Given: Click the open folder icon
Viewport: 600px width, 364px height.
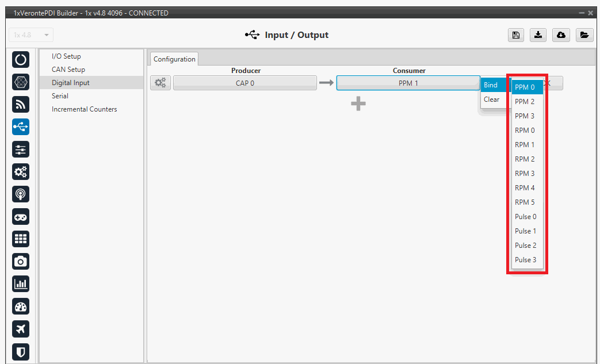Looking at the screenshot, I should 584,35.
